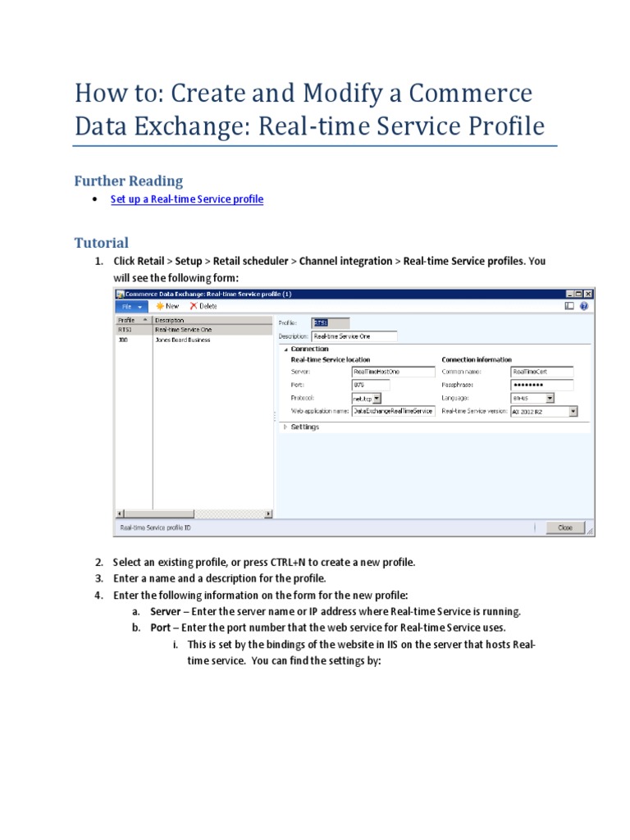Click into the Profile field showing RTS1
630x840 pixels.
[331, 322]
